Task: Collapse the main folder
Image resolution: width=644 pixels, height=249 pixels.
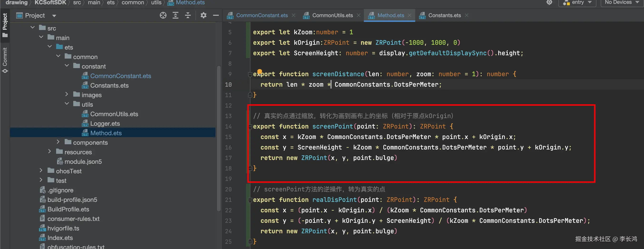Action: [x=41, y=37]
